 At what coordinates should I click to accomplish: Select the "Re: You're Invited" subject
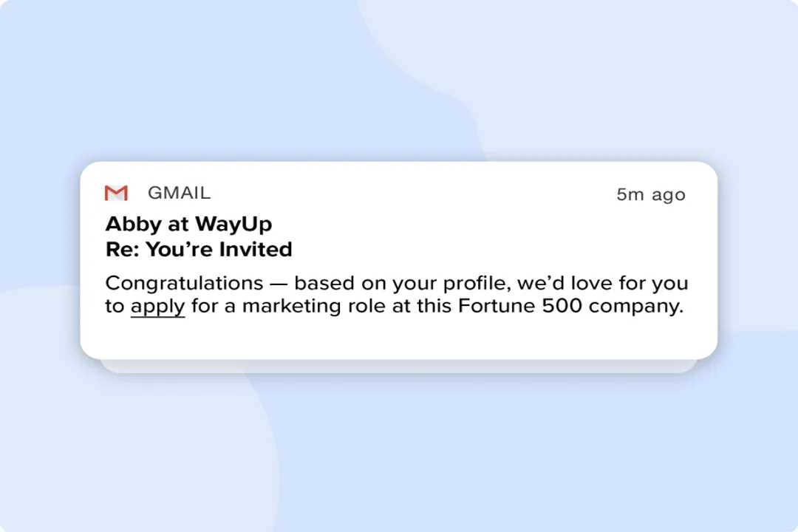[x=199, y=250]
